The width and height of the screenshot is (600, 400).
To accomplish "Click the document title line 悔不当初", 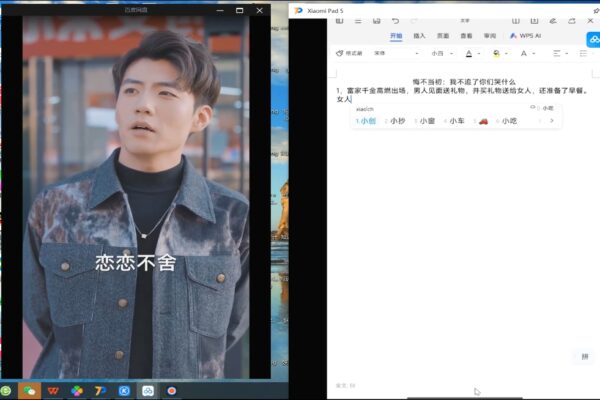I will [x=464, y=82].
